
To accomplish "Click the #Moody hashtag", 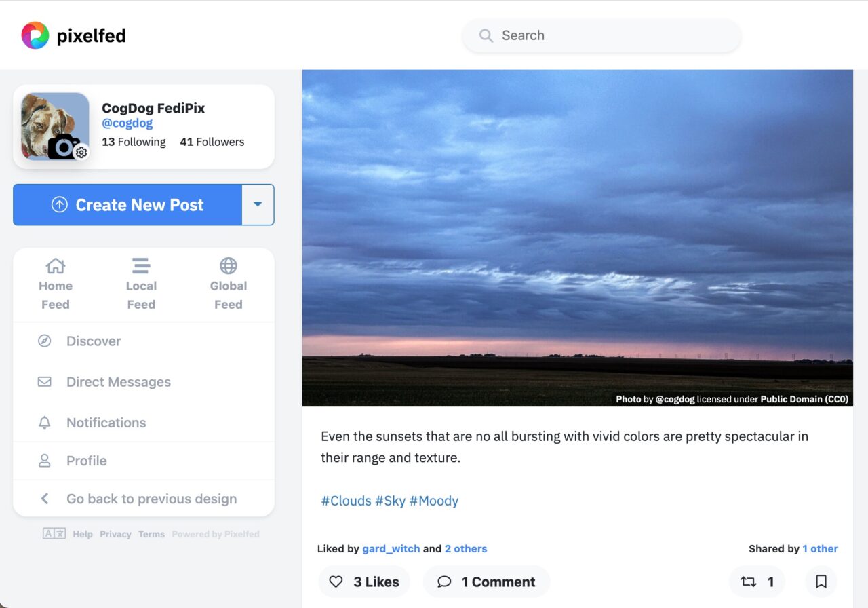I will (434, 501).
